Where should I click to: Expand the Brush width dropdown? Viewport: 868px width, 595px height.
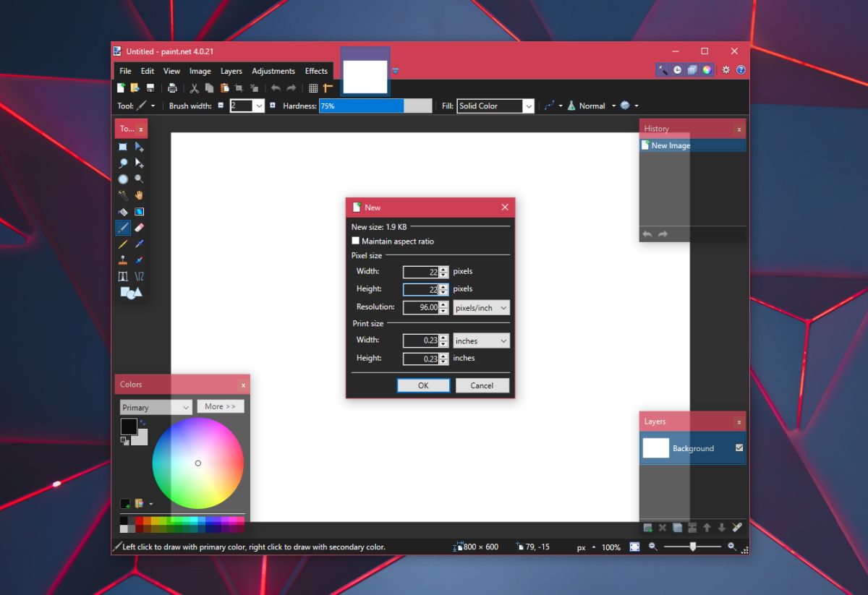pyautogui.click(x=259, y=106)
